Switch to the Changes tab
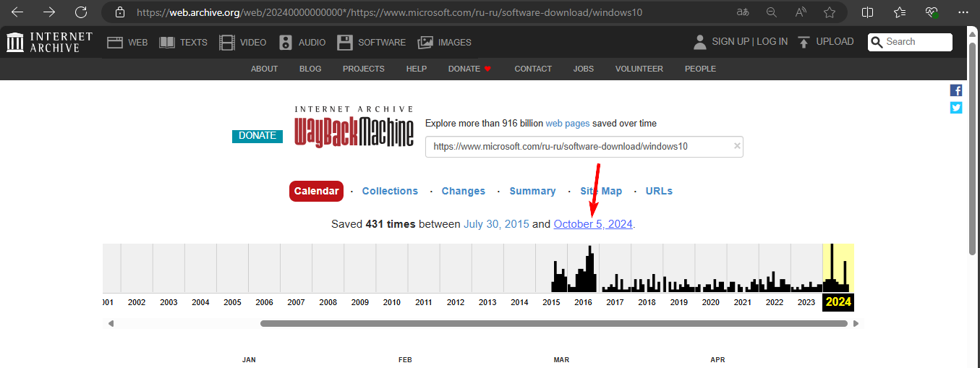The height and width of the screenshot is (368, 980). point(464,191)
